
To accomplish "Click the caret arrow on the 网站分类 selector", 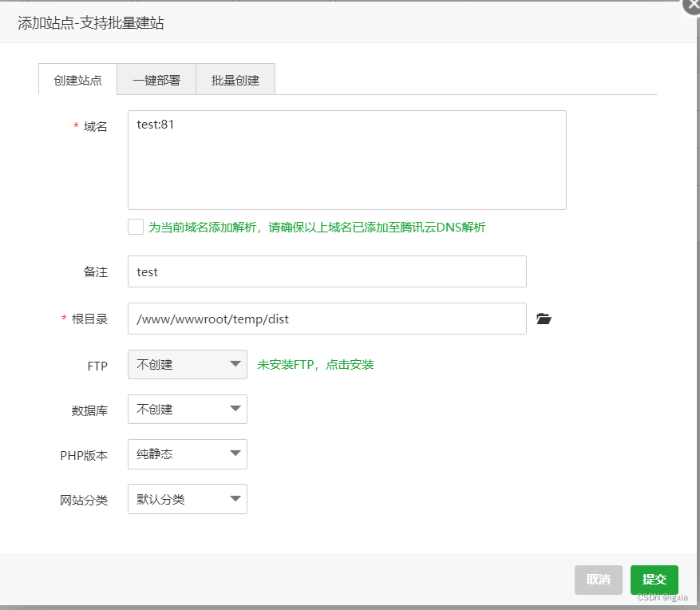I will (x=235, y=499).
